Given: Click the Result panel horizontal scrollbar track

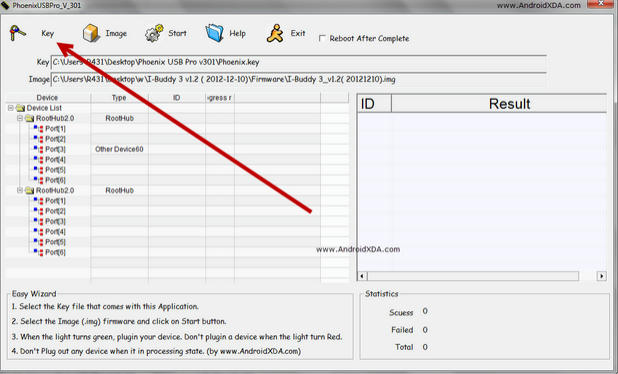Looking at the screenshot, I should point(473,276).
